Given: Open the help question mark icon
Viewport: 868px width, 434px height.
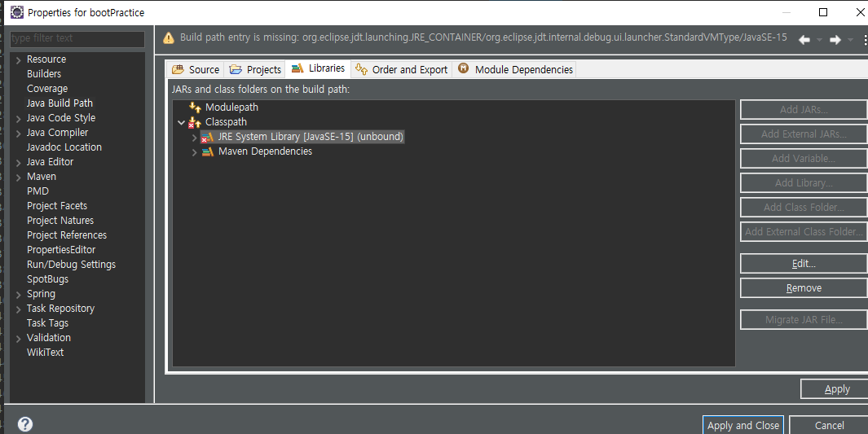Looking at the screenshot, I should click(25, 424).
